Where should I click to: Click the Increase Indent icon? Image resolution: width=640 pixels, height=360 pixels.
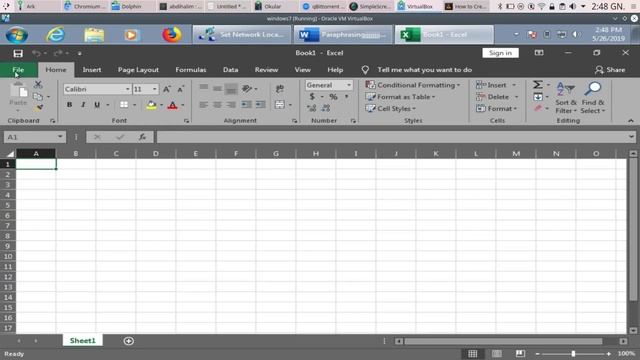tap(260, 105)
